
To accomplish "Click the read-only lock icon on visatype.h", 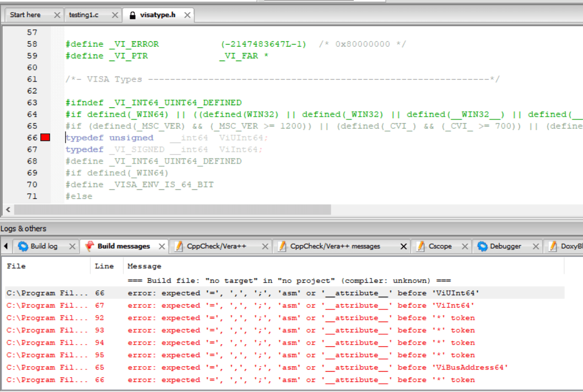I will 132,15.
